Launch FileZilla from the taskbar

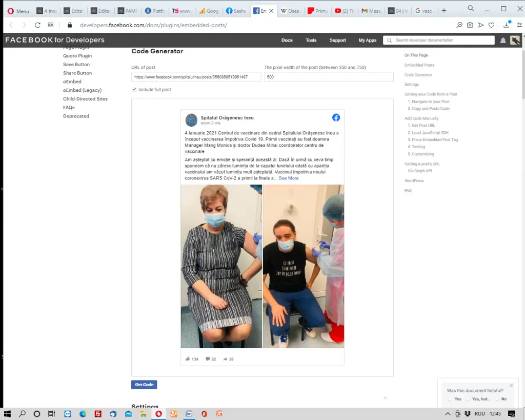click(98, 414)
